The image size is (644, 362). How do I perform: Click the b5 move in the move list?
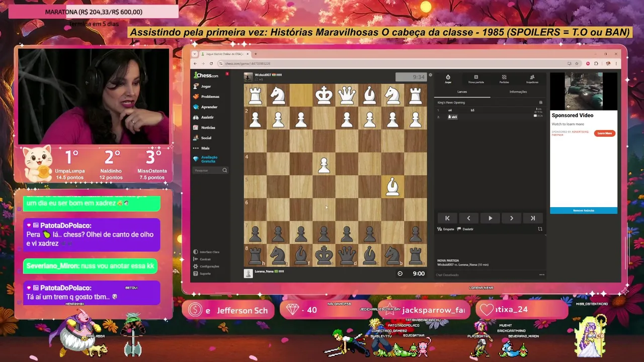tap(472, 110)
